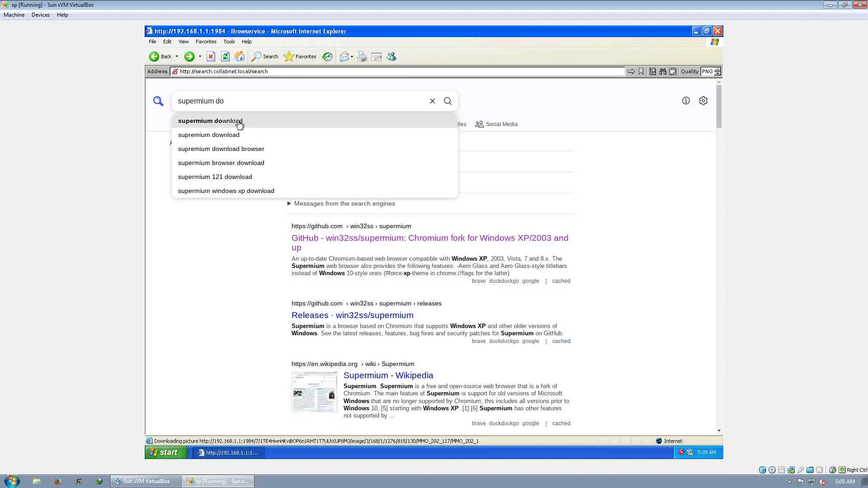This screenshot has height=488, width=868.
Task: Click the IE Refresh icon
Action: coord(225,56)
